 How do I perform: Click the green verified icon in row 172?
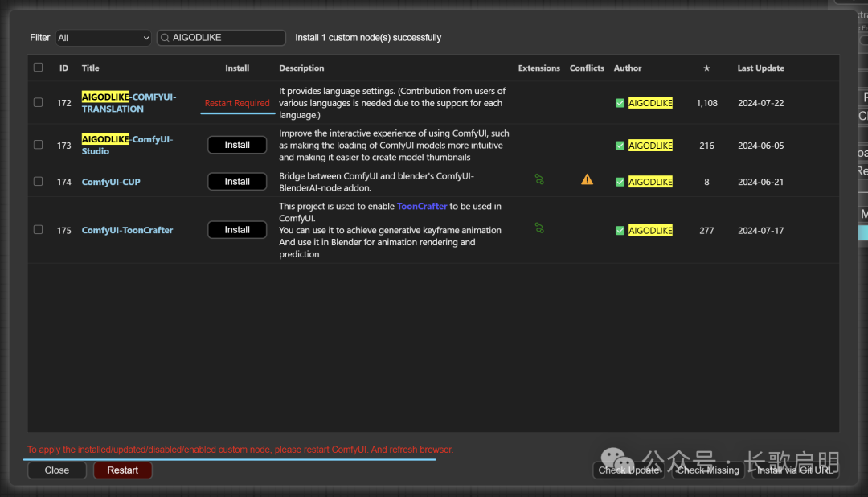[620, 103]
